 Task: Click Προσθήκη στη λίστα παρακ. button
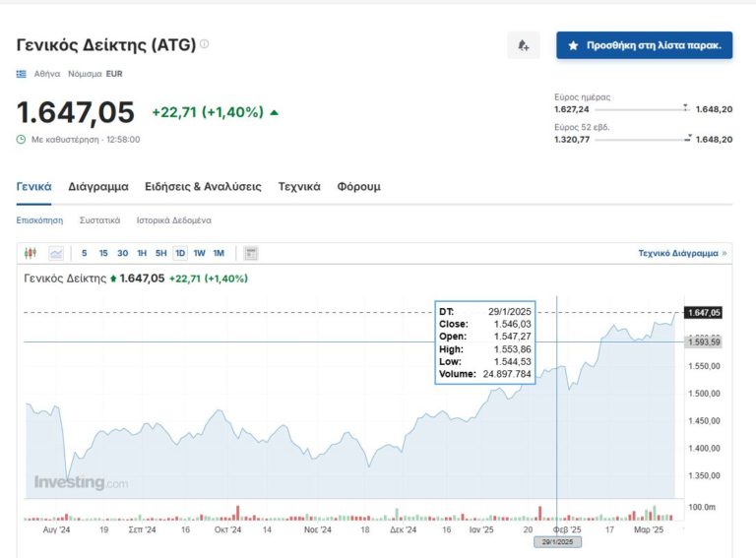644,45
